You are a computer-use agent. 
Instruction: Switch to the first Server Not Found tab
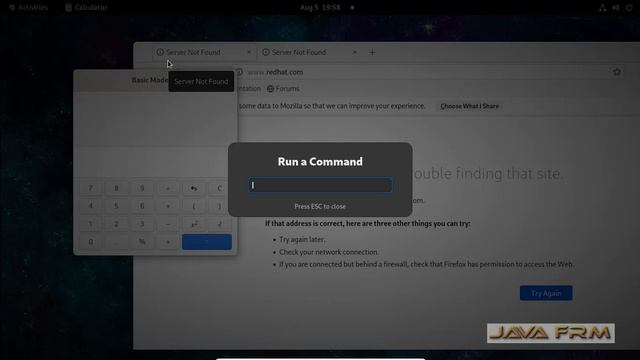199,52
